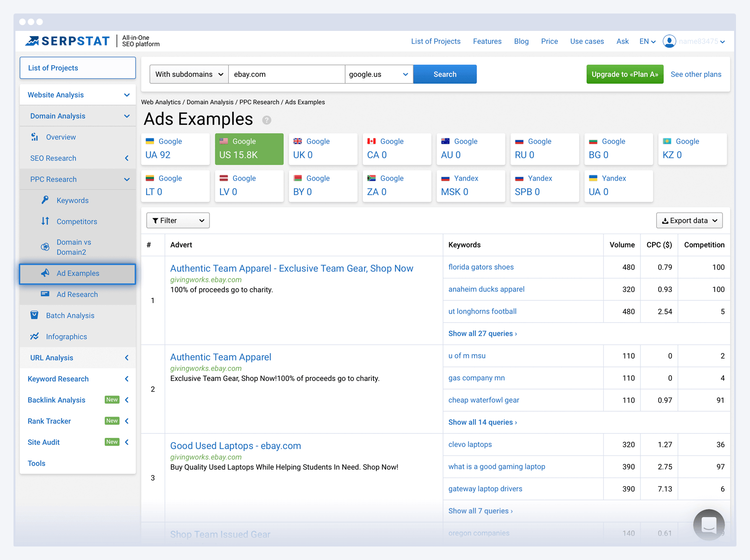Click the Domain Analysis breadcrumb link

click(x=210, y=102)
